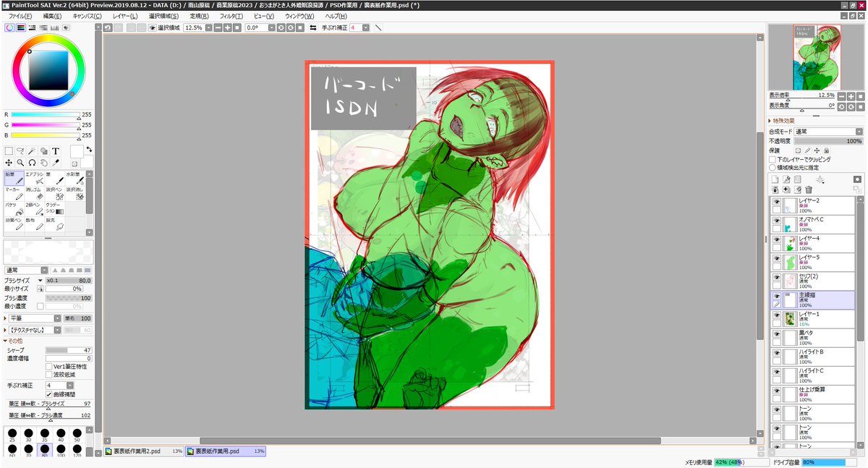868x468 pixels.
Task: Select the 鉛筆 (pencil) brush tool
Action: click(x=14, y=178)
